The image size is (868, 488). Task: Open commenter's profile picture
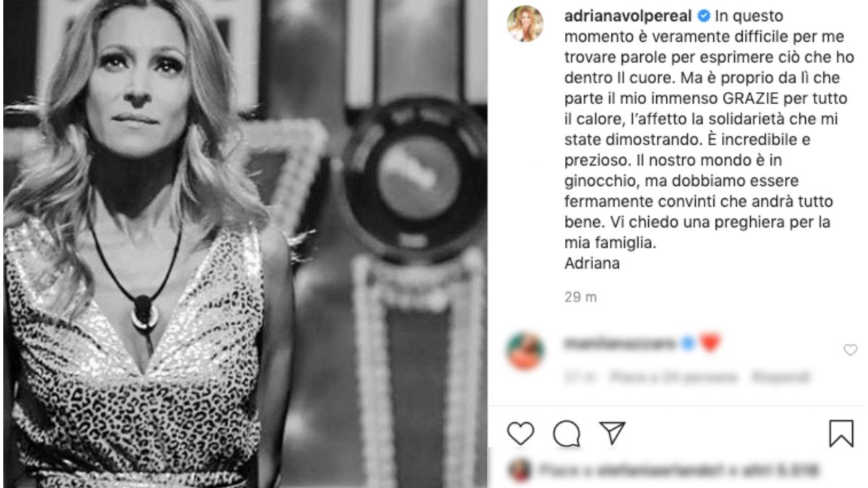(x=525, y=351)
